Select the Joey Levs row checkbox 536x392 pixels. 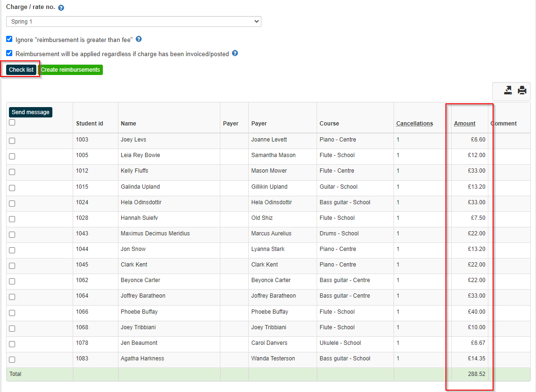pos(12,141)
